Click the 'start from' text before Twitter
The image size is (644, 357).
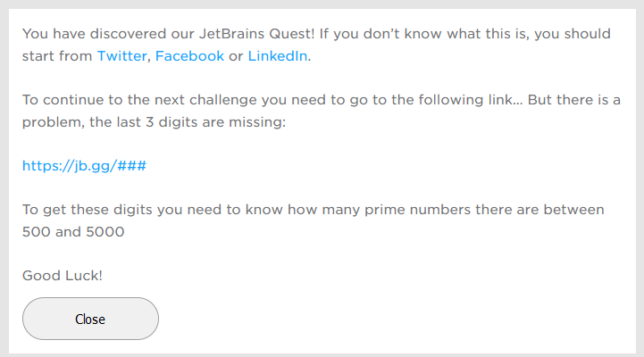57,56
